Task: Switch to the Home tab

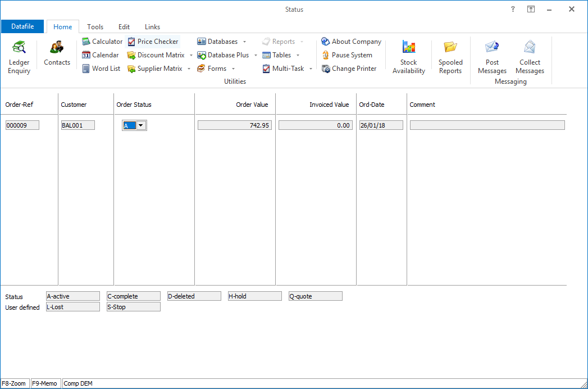Action: 63,26
